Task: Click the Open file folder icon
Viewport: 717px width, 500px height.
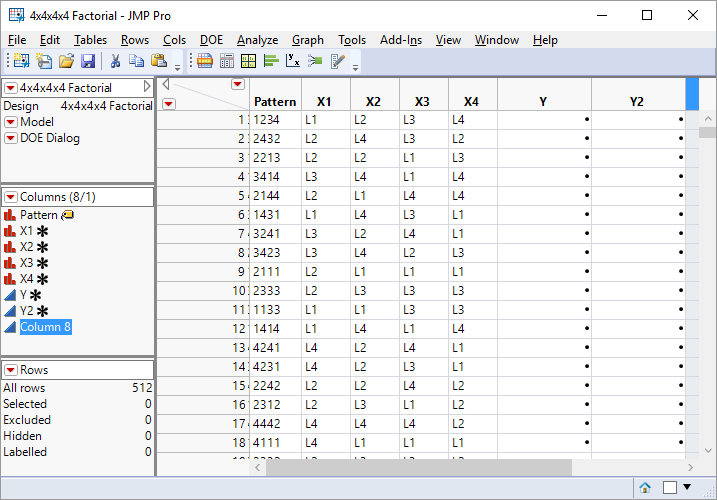Action: 66,61
